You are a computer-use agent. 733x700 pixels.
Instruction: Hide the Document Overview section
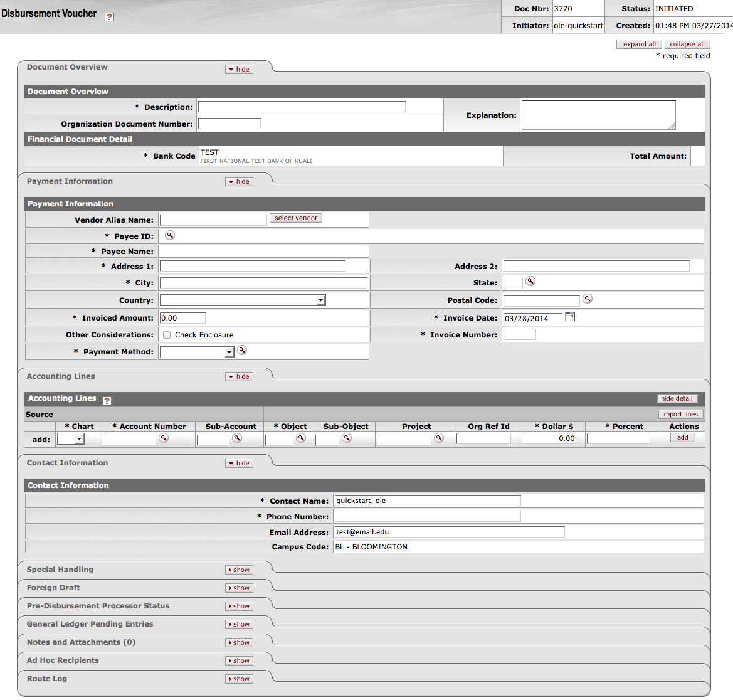pyautogui.click(x=240, y=69)
